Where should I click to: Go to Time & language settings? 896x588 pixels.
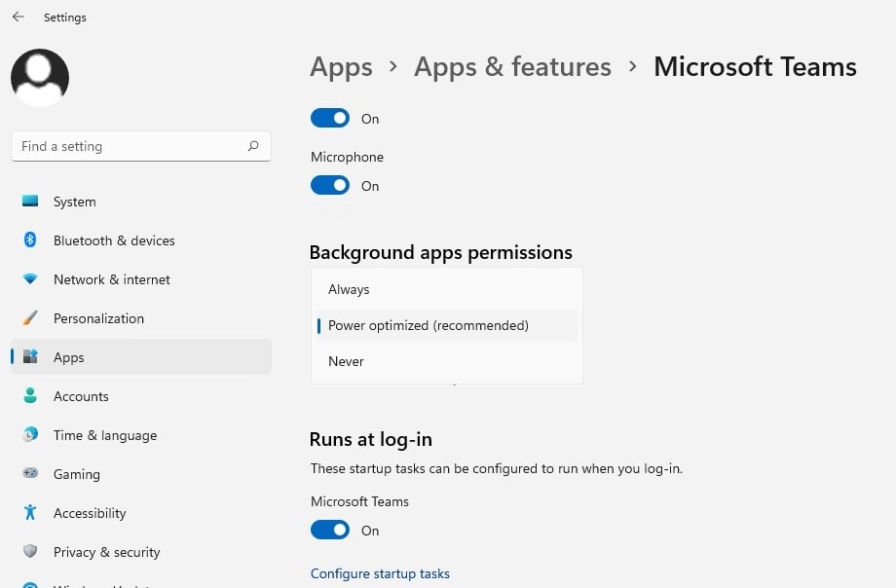(104, 435)
